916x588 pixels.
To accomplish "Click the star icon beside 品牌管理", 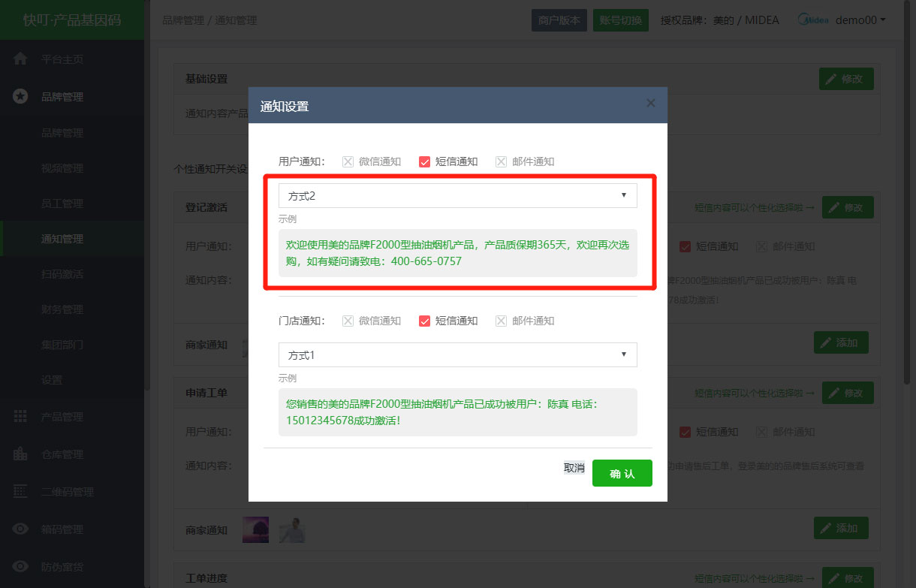I will pos(20,96).
